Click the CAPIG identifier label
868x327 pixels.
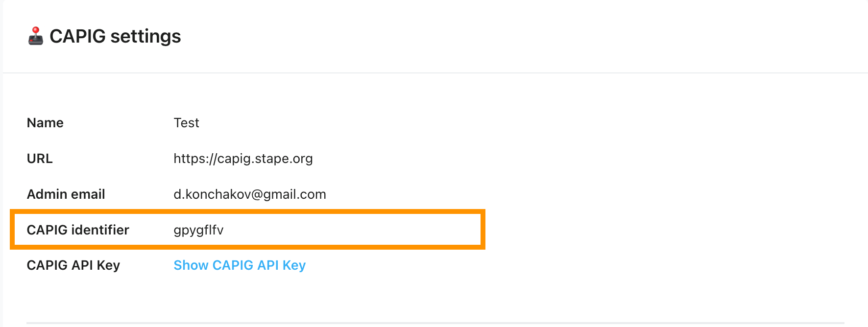coord(78,230)
